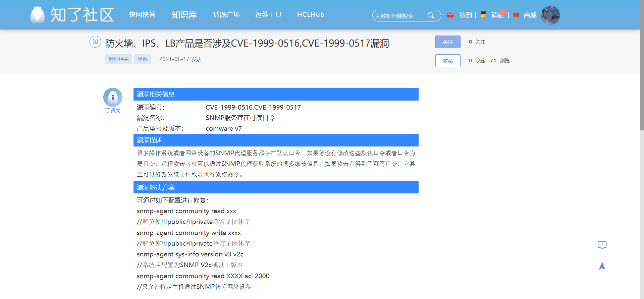
Task: Open the 话题广场 menu
Action: [x=226, y=15]
